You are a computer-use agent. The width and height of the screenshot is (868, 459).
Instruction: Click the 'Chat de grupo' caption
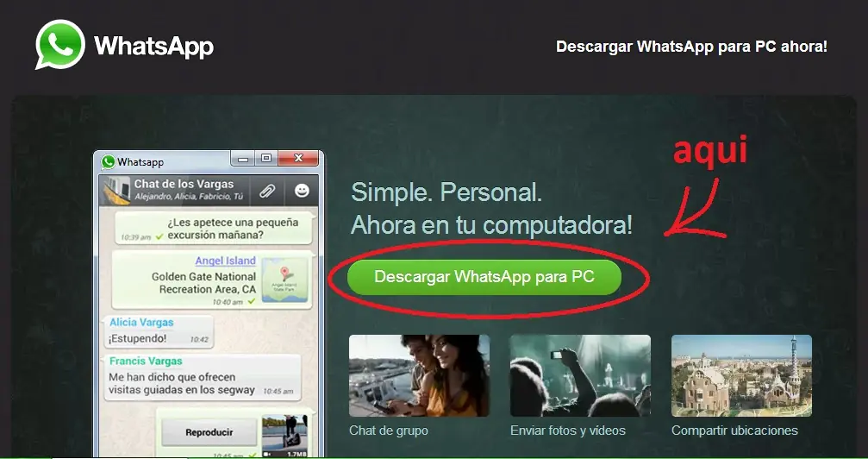tap(389, 431)
